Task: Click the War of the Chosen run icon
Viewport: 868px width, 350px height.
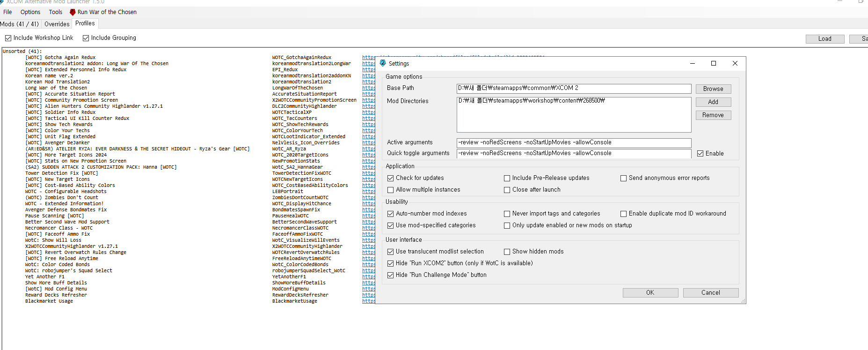Action: (73, 12)
